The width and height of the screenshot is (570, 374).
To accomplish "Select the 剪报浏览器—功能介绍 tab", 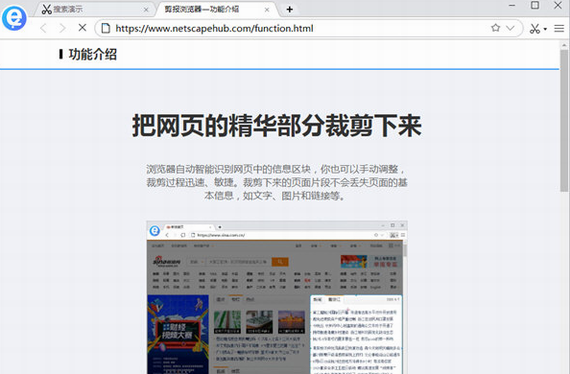I will coord(218,9).
